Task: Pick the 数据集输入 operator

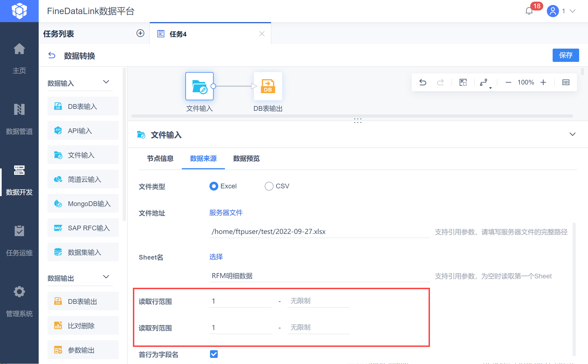Action: click(x=83, y=252)
